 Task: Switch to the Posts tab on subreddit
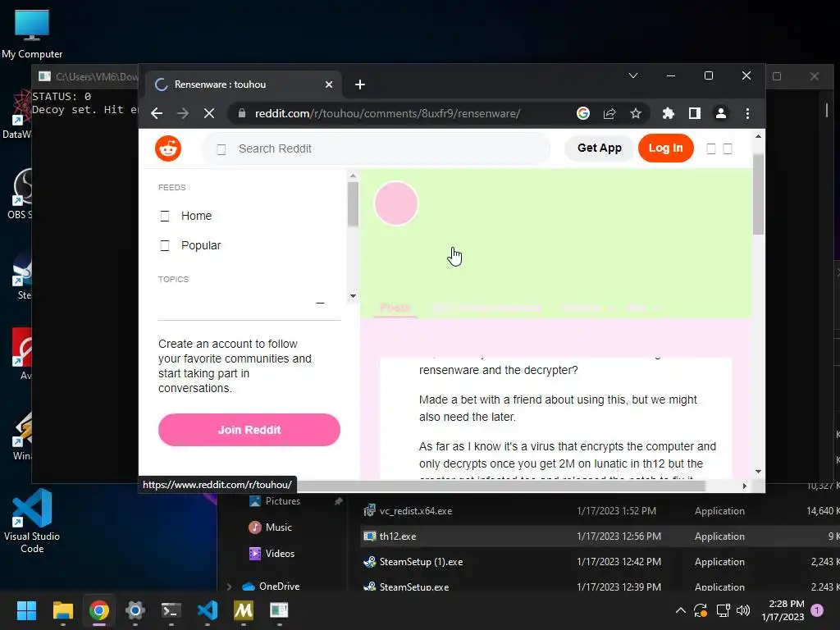click(395, 308)
